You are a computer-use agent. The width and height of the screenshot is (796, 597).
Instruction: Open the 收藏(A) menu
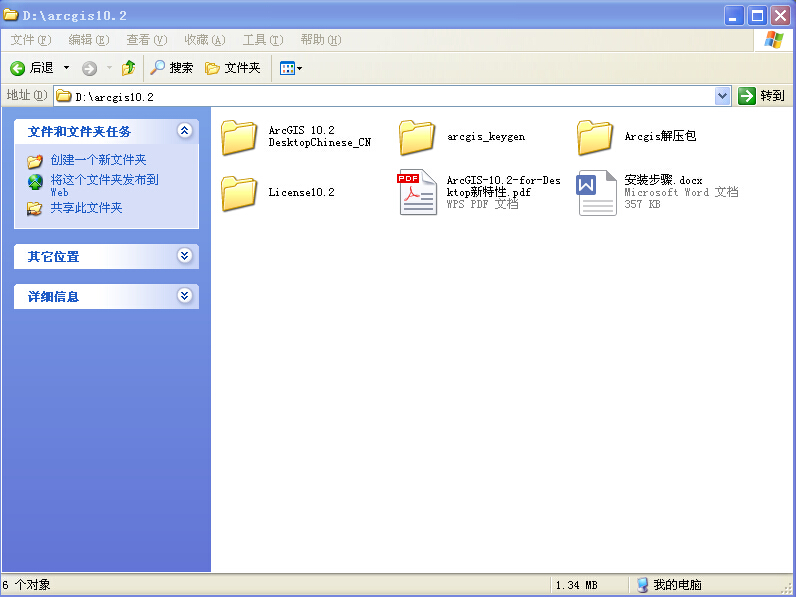click(205, 40)
